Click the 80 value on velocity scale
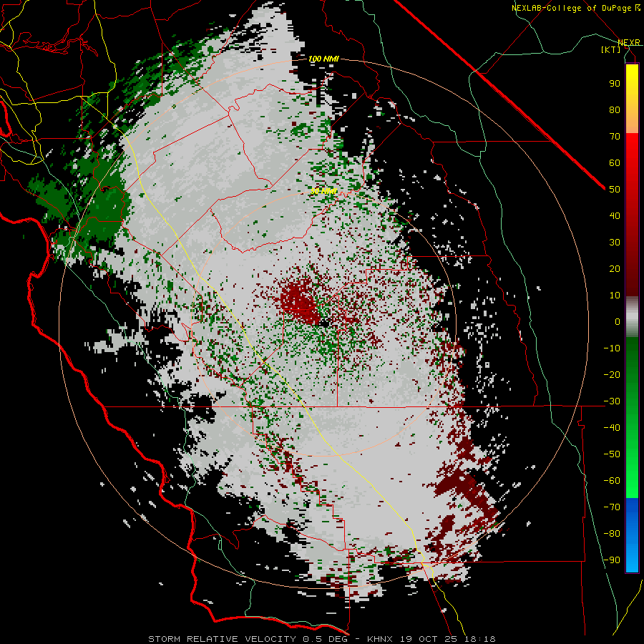Screen dimensions: 644x644 615,110
